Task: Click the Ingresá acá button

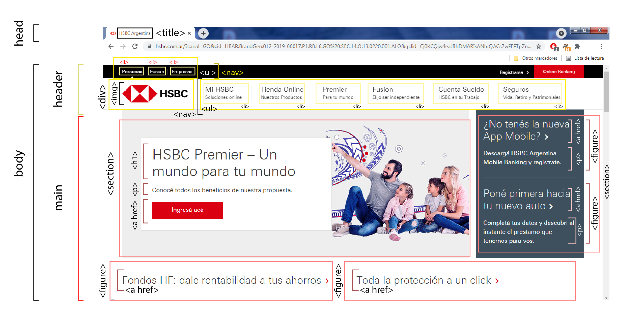Action: pos(187,210)
